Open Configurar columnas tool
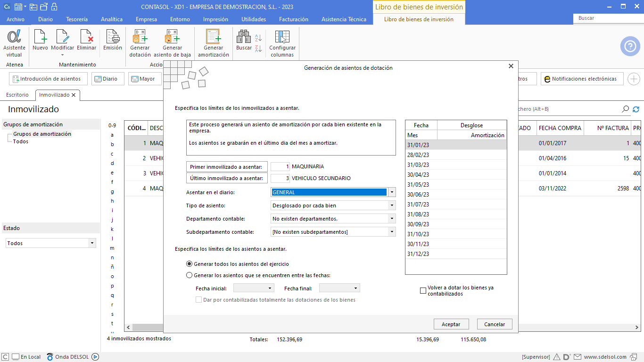 (x=282, y=42)
